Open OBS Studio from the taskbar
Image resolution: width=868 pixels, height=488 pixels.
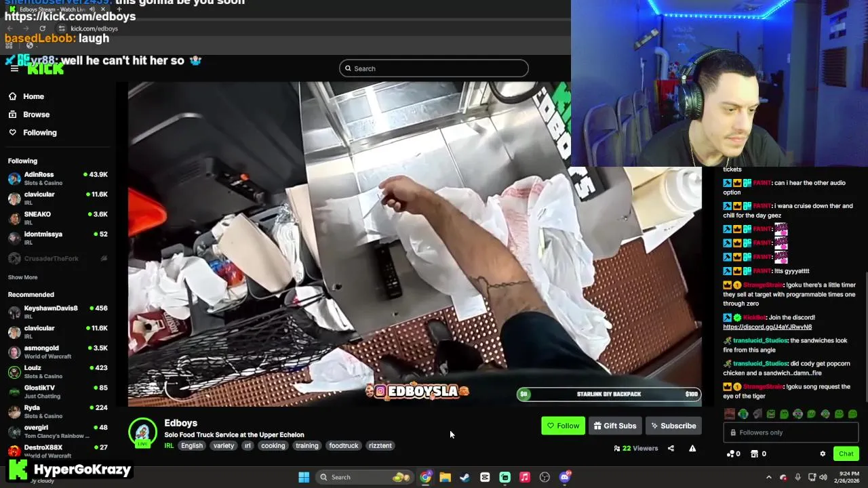tap(545, 477)
